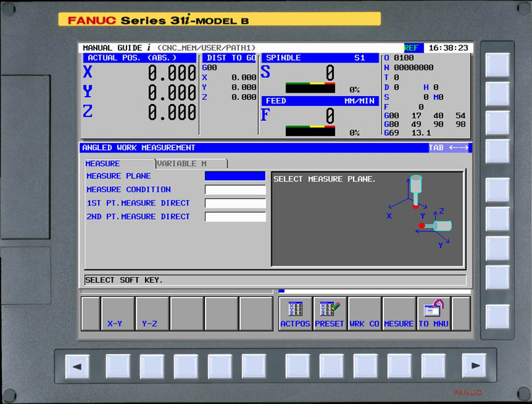Screen dimensions: 532x404
Task: Select the ACTPOS actual position softkey icon
Action: 295,313
